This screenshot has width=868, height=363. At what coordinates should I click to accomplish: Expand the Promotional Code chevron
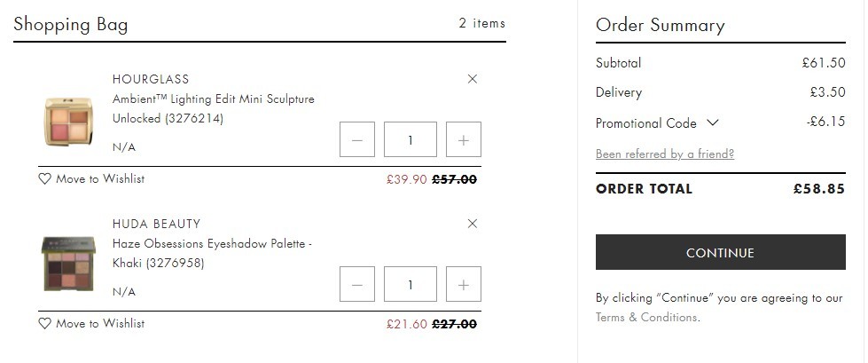click(713, 122)
